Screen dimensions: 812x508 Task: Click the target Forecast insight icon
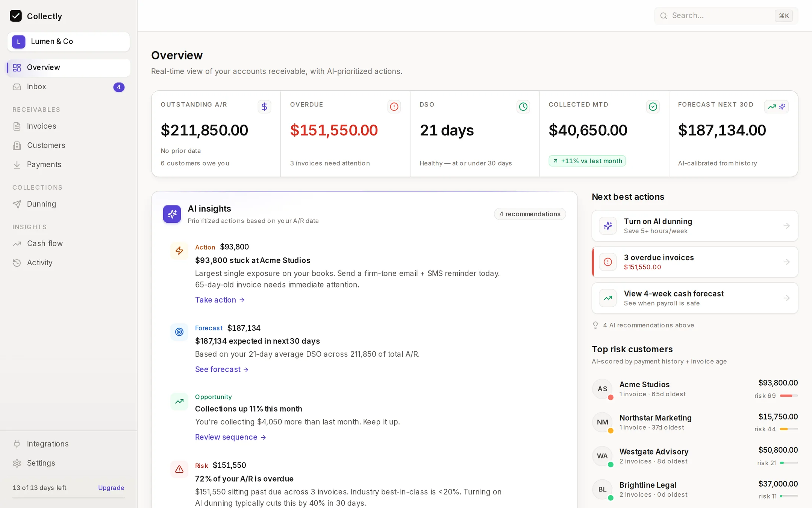179,332
